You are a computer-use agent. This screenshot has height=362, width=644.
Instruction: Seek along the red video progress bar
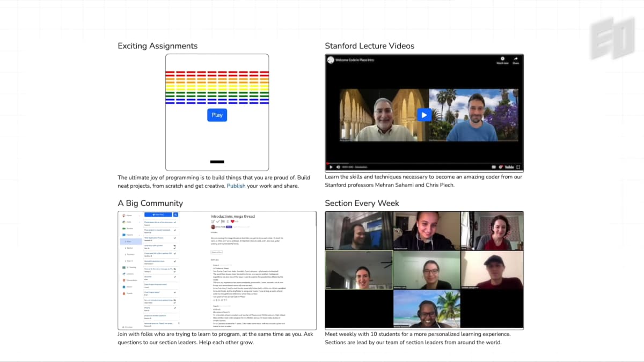424,163
